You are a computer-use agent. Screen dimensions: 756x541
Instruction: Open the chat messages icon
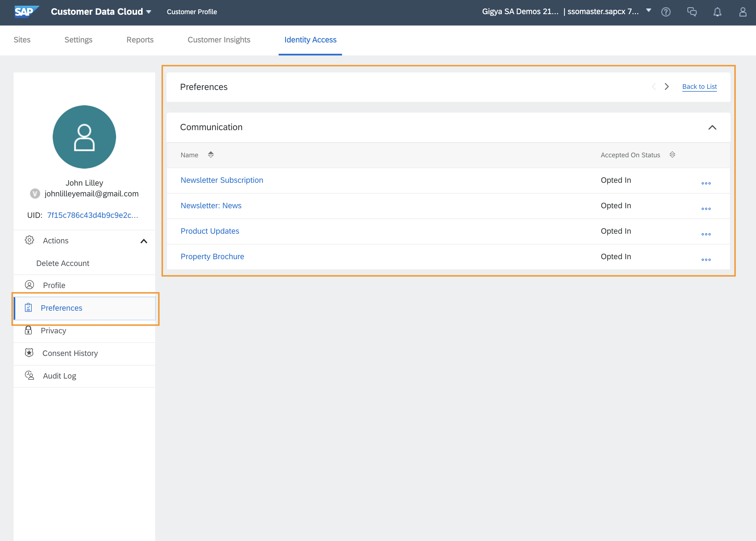(692, 12)
